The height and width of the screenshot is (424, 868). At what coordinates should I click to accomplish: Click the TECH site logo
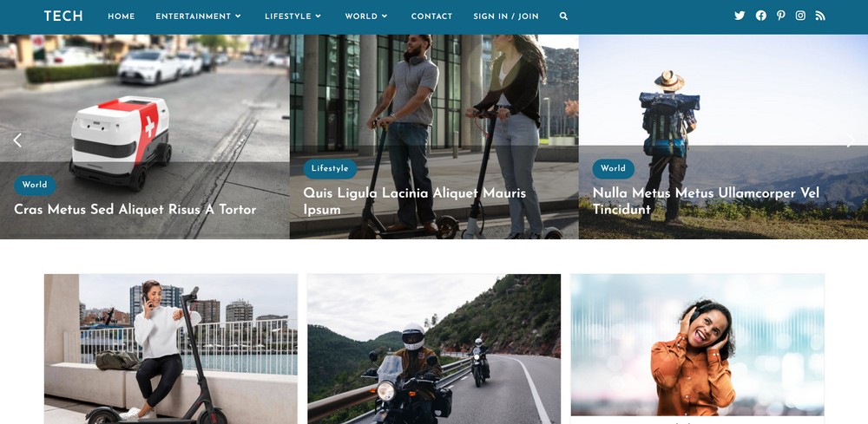(63, 16)
